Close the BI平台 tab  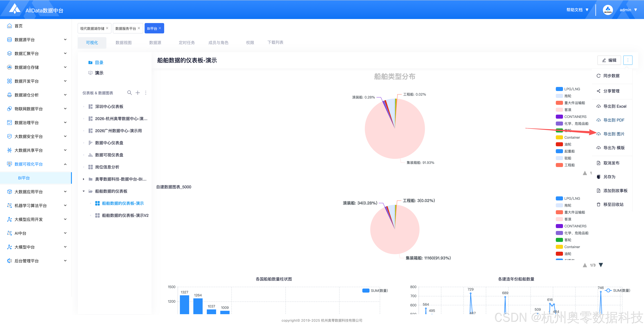click(x=160, y=28)
